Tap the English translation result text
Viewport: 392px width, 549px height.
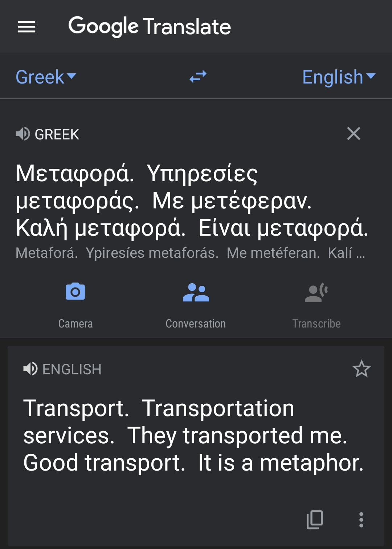(193, 435)
